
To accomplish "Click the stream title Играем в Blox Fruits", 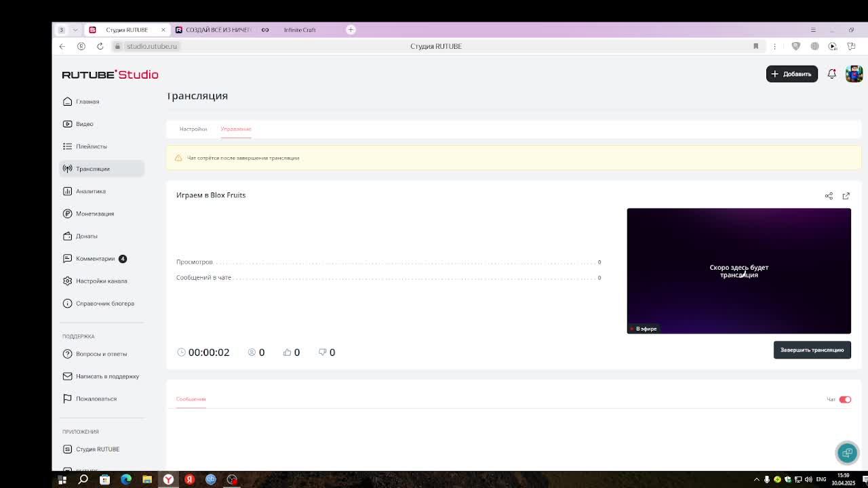I will pyautogui.click(x=211, y=195).
